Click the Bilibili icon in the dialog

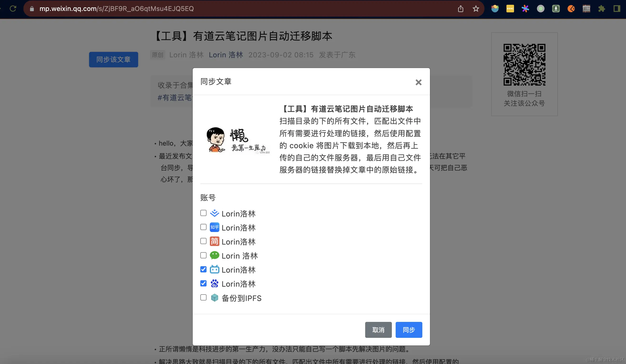click(x=214, y=270)
